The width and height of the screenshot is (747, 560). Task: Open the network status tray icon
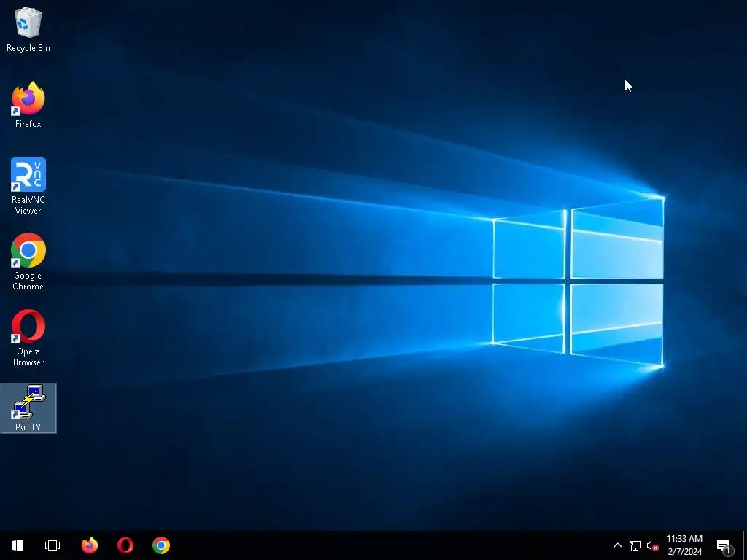pos(635,545)
